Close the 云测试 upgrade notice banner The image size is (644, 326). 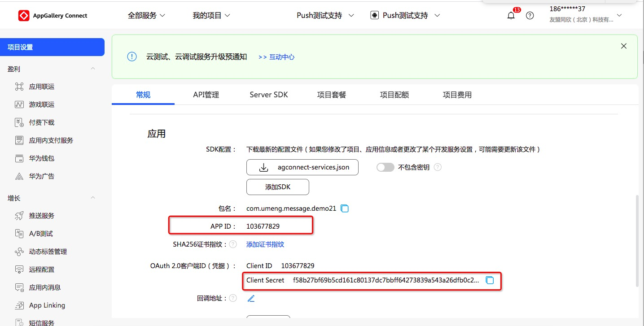point(623,46)
